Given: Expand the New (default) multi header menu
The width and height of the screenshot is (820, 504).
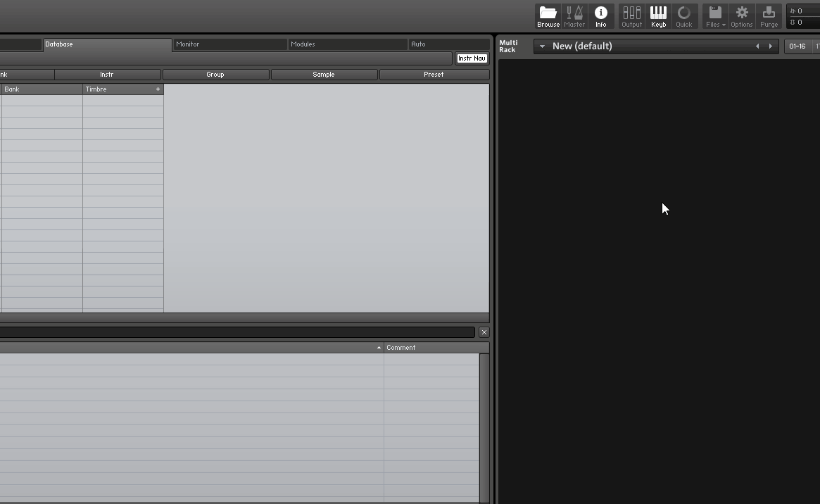Looking at the screenshot, I should click(x=541, y=46).
